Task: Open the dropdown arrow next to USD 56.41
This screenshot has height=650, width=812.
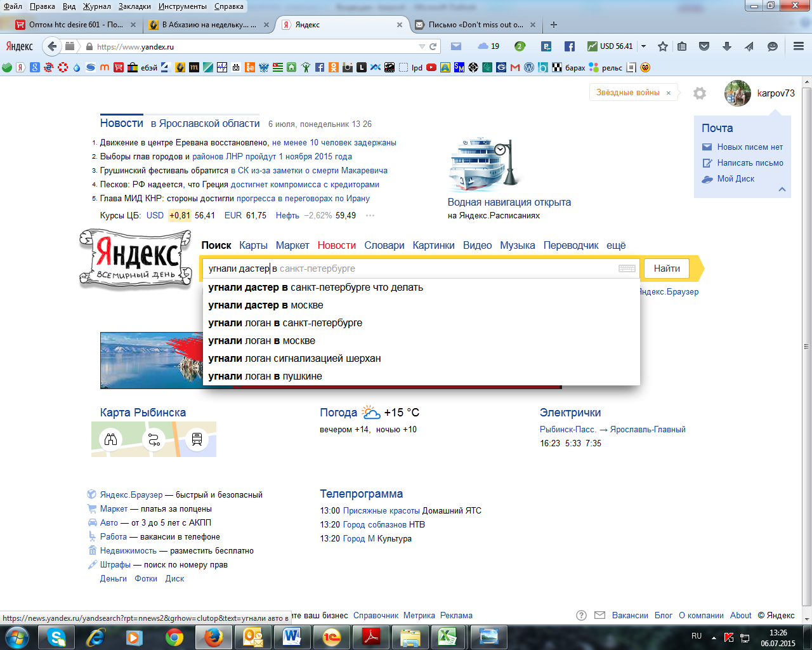Action: 643,46
